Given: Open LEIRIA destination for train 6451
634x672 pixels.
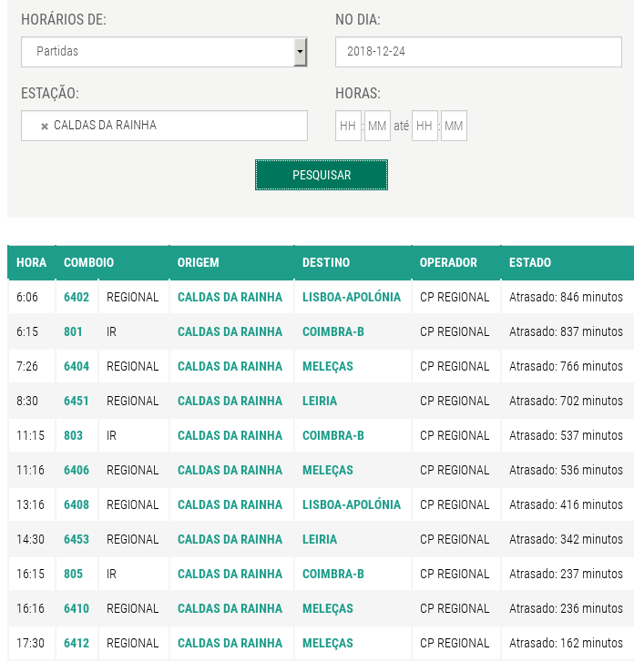Looking at the screenshot, I should (320, 402).
